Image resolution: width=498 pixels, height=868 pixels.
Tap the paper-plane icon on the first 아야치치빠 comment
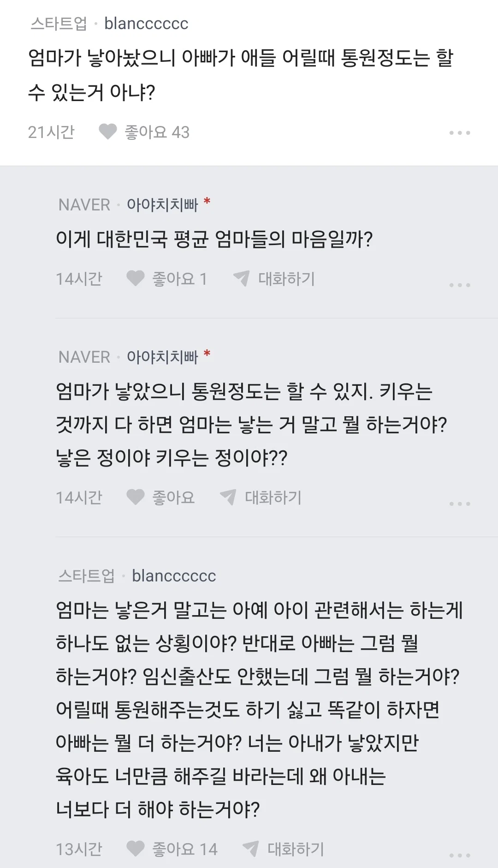[x=242, y=279]
